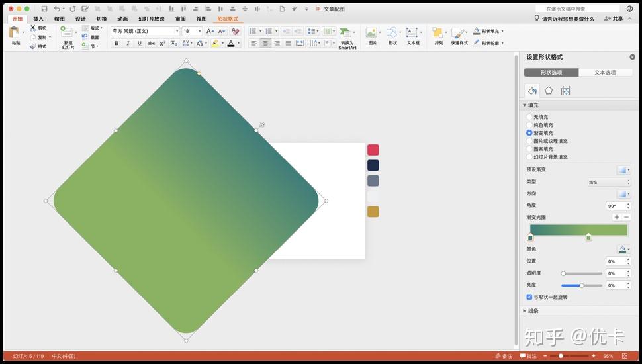This screenshot has width=642, height=364.
Task: Click the Format painter (格式) brush icon
Action: click(x=32, y=46)
